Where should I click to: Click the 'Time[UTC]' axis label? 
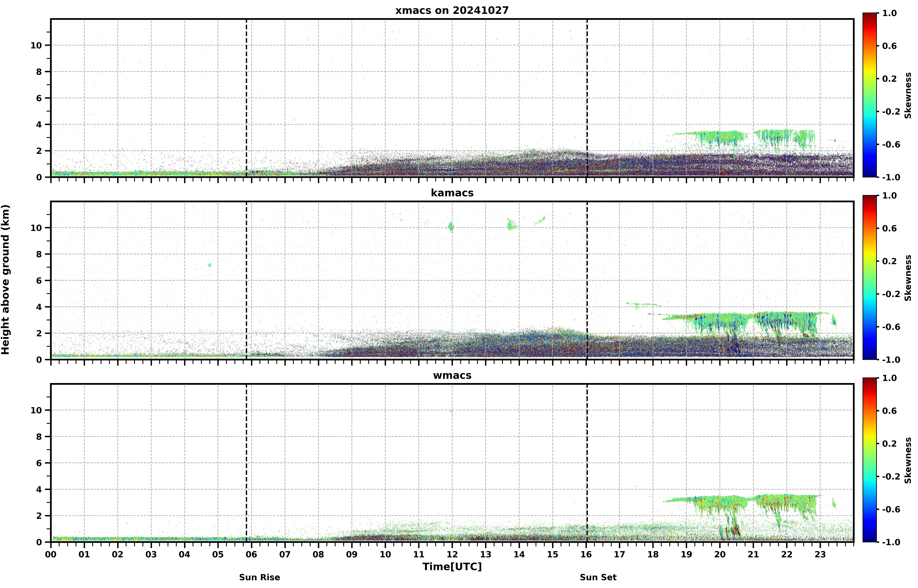coord(452,567)
